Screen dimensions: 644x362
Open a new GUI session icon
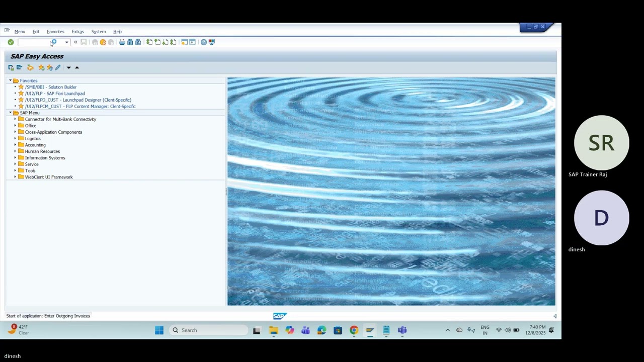click(x=184, y=42)
